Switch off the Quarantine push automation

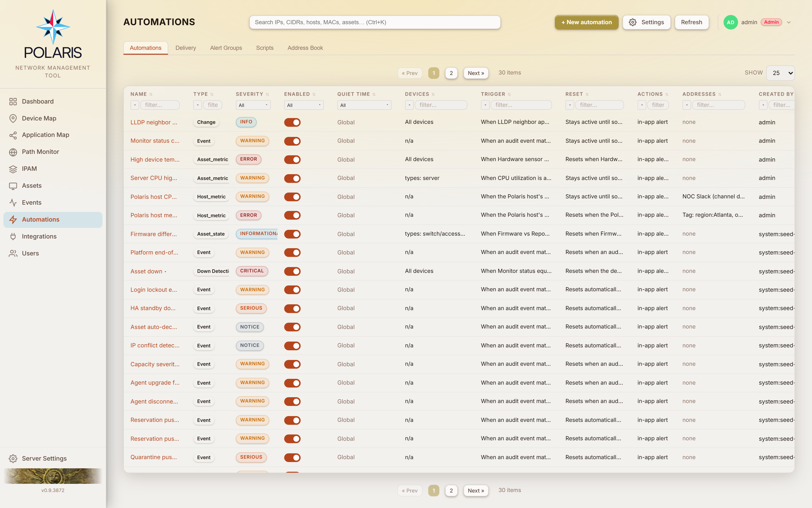292,457
